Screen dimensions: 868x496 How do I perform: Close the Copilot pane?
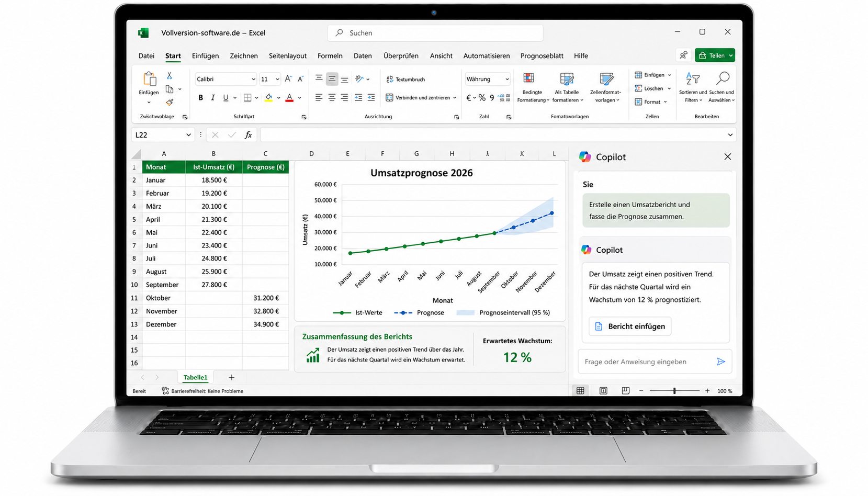(x=727, y=156)
